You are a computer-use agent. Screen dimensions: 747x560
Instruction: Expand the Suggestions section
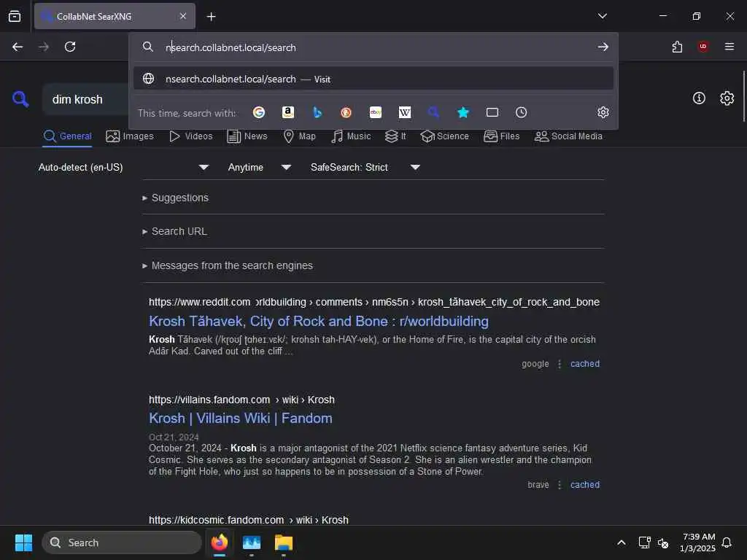click(x=175, y=198)
